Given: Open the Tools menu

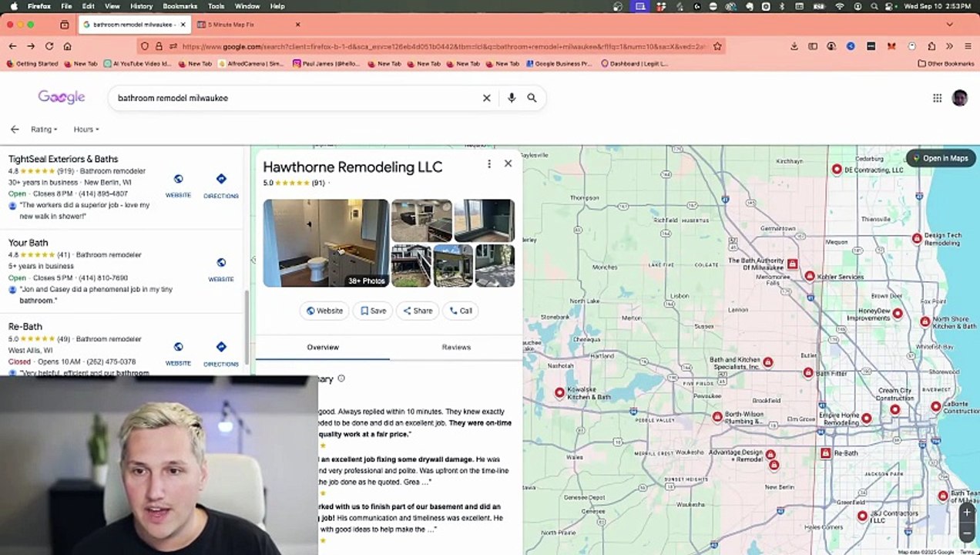Looking at the screenshot, I should tap(216, 6).
